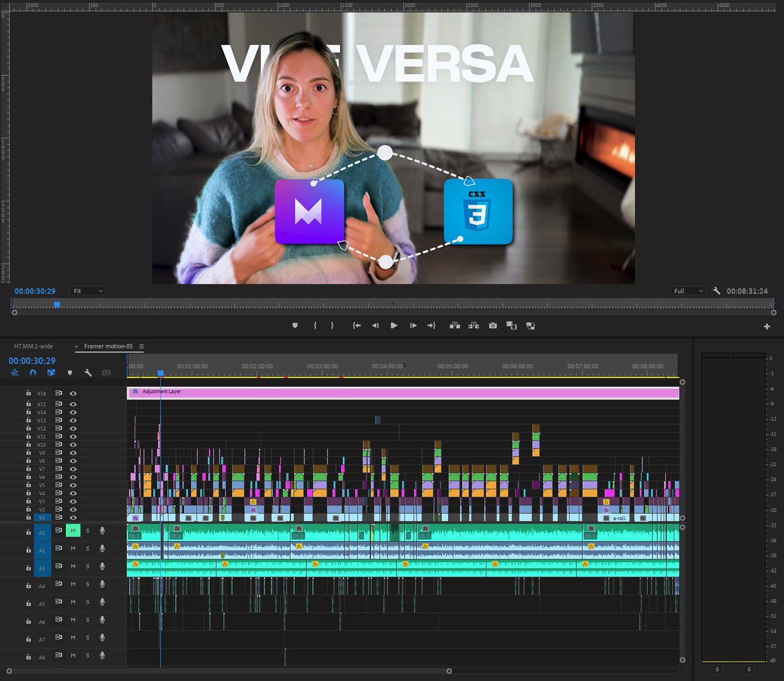Toggle sync lock on audio track A7

coord(58,637)
